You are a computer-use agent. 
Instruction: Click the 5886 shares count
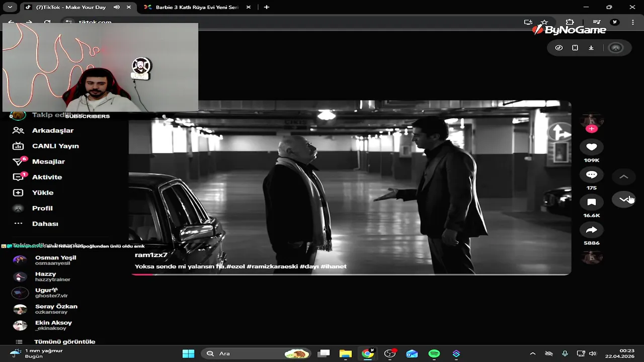click(x=592, y=243)
